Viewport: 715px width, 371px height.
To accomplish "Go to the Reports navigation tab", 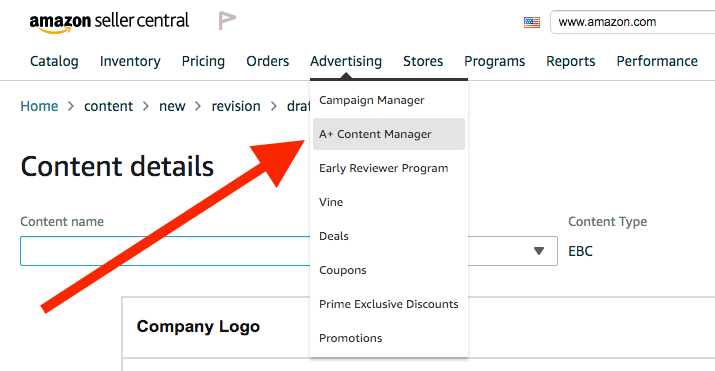I will (x=570, y=61).
